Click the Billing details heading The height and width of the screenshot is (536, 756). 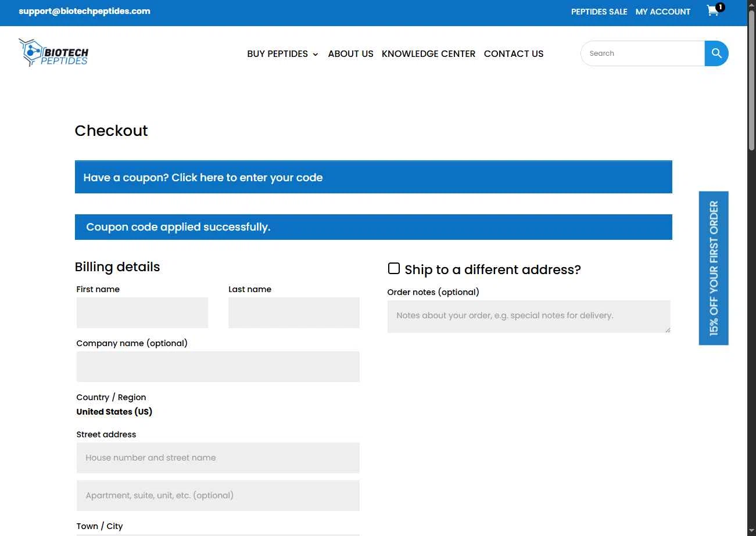point(117,267)
